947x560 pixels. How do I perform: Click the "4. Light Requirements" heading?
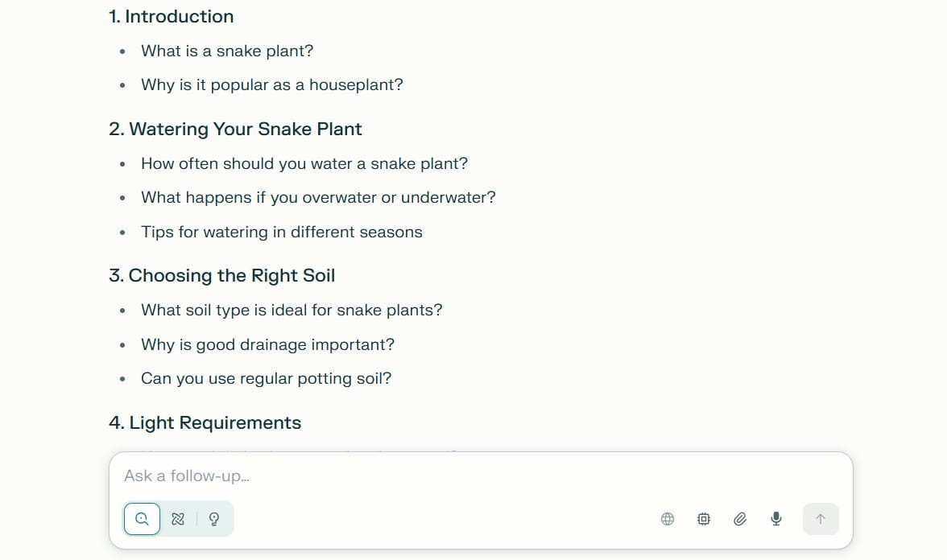[205, 422]
